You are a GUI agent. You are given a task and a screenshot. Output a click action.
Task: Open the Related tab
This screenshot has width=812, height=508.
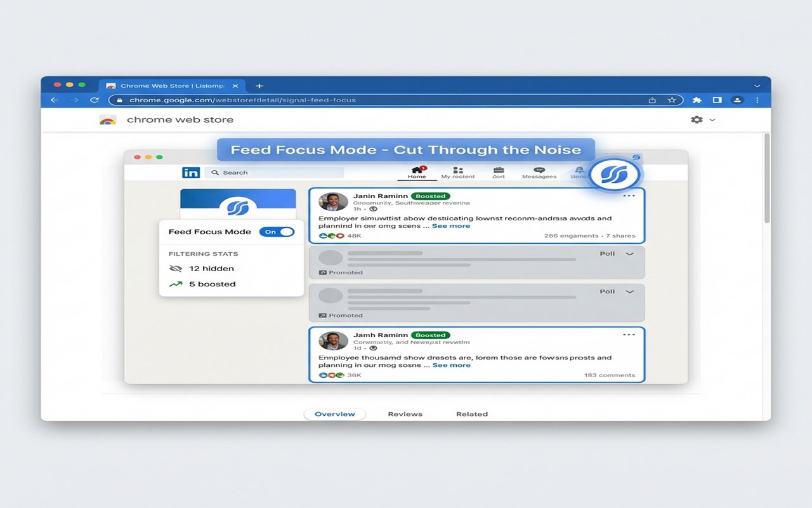pyautogui.click(x=472, y=413)
